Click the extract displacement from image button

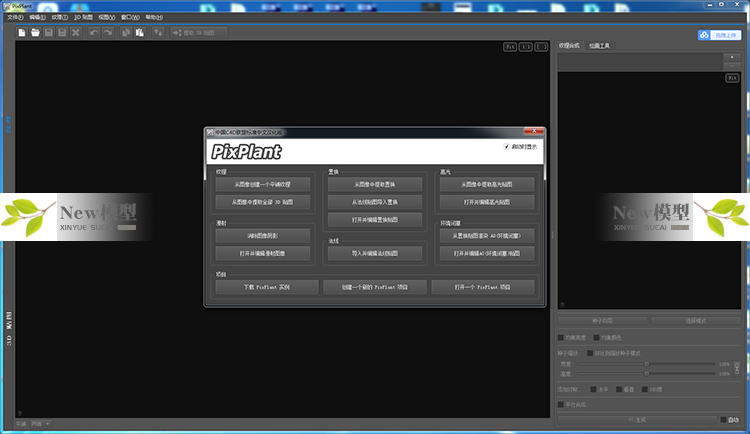tap(375, 184)
